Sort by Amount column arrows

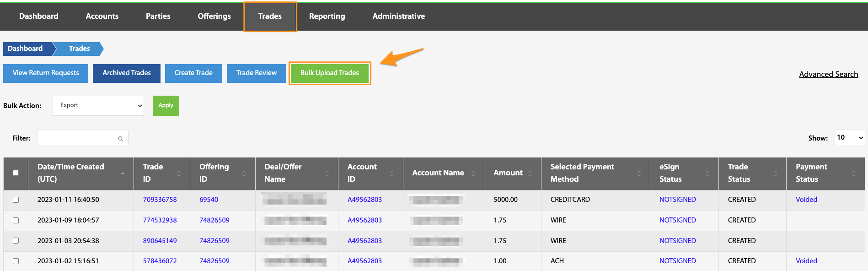pyautogui.click(x=530, y=173)
